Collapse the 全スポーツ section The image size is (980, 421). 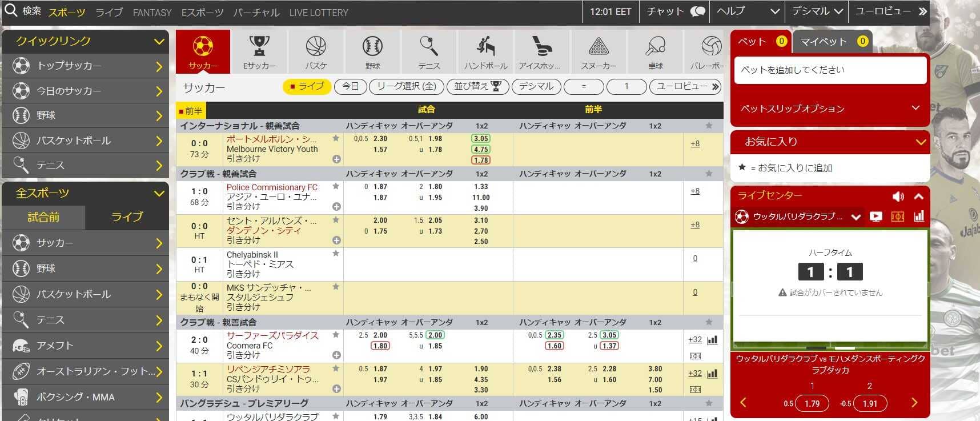159,193
